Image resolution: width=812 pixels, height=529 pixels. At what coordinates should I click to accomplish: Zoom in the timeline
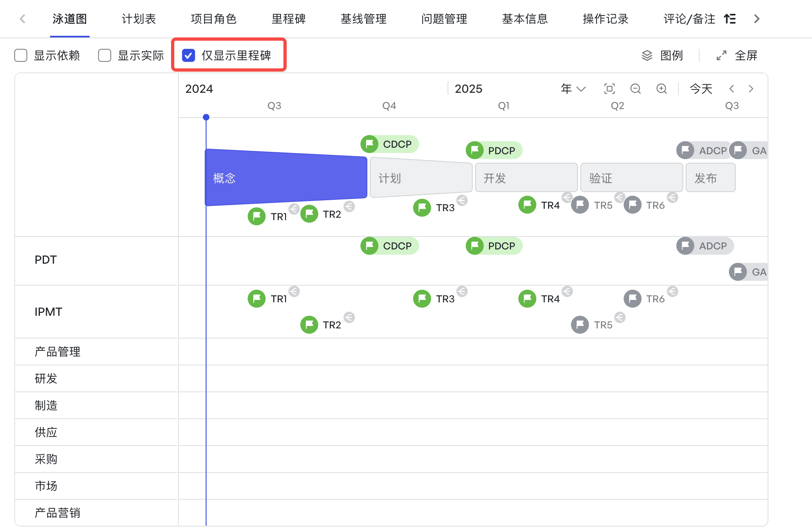662,89
